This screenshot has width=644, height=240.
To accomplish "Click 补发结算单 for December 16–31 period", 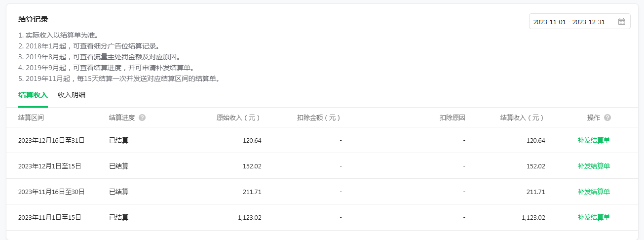I will [x=594, y=140].
